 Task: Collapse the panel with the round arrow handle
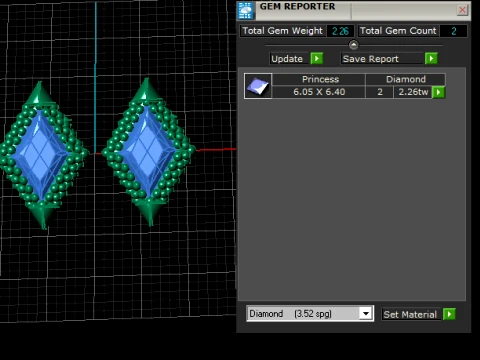click(x=353, y=45)
